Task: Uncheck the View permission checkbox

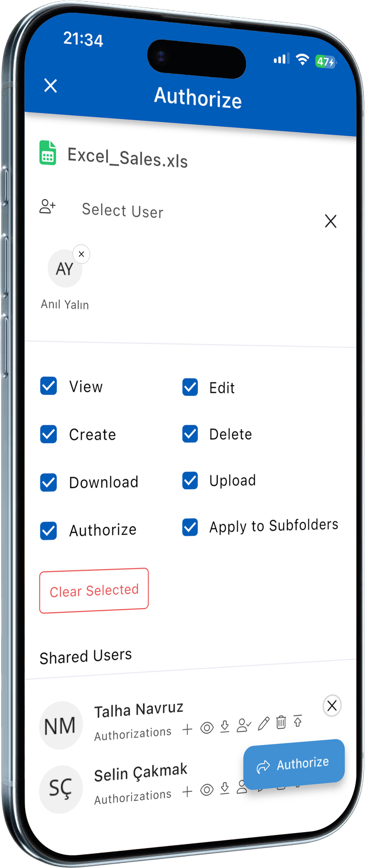Action: coord(49,386)
